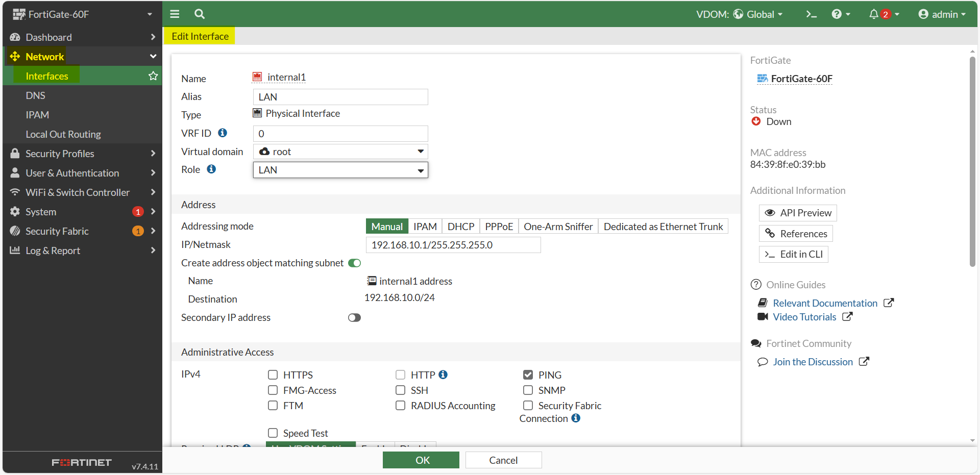Check the SSH access checkbox

[401, 390]
